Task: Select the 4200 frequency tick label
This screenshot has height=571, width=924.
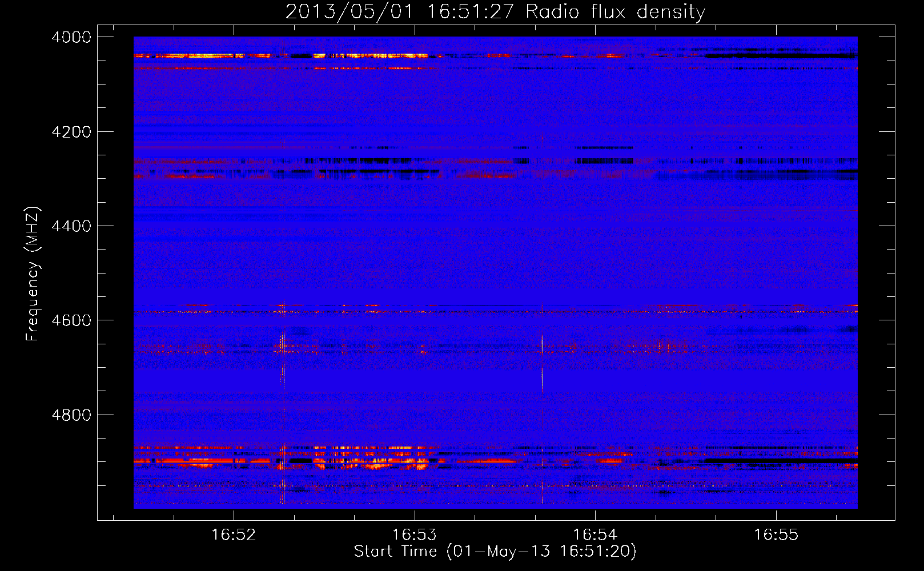Action: click(x=71, y=132)
